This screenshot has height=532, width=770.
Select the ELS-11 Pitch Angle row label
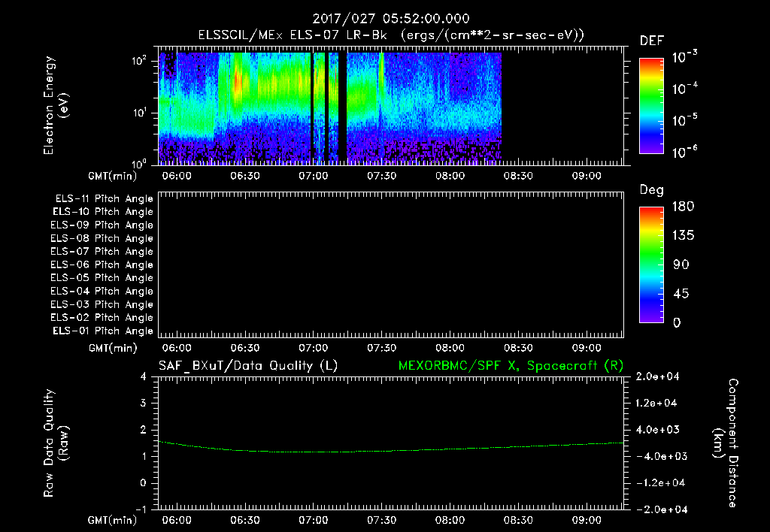(104, 199)
